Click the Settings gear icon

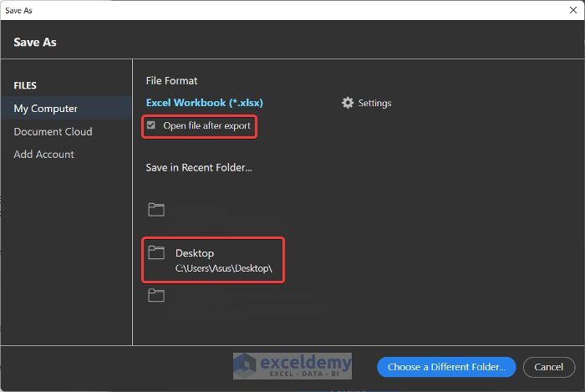tap(348, 103)
